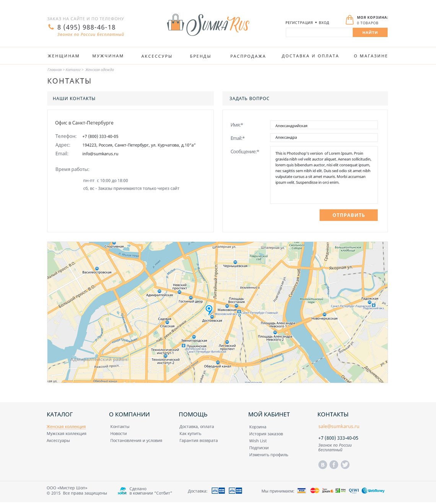This screenshot has width=436, height=504.
Task: Focus the header search field
Action: (319, 33)
